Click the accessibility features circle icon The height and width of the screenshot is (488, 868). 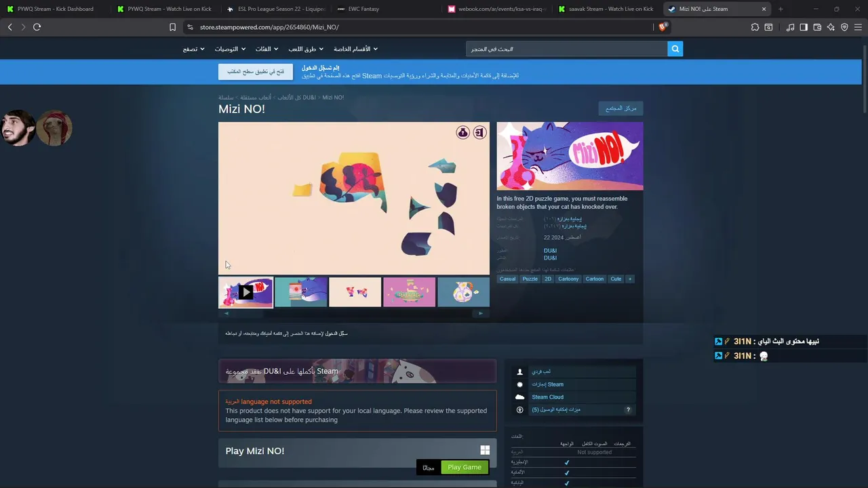[x=520, y=410]
